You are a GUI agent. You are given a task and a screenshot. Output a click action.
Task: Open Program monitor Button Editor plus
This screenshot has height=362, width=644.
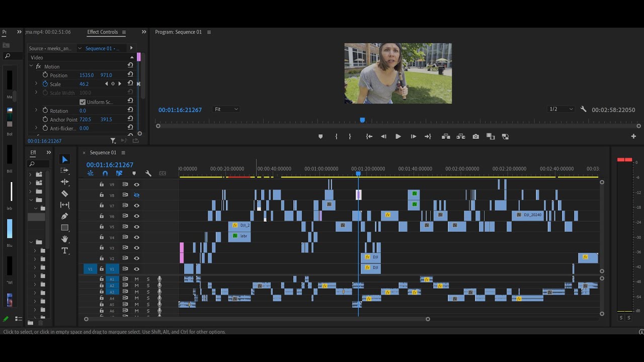click(x=633, y=136)
